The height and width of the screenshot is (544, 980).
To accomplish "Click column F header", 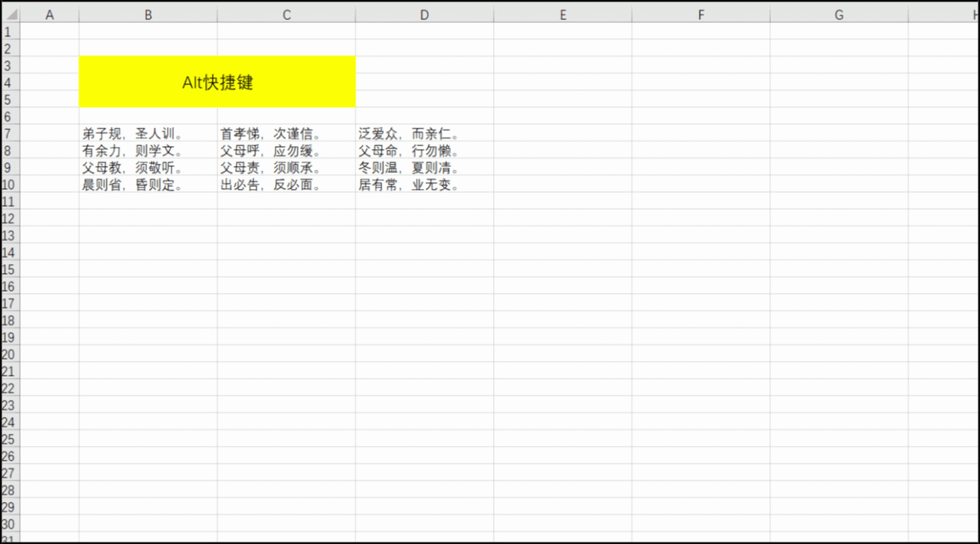I will point(701,15).
